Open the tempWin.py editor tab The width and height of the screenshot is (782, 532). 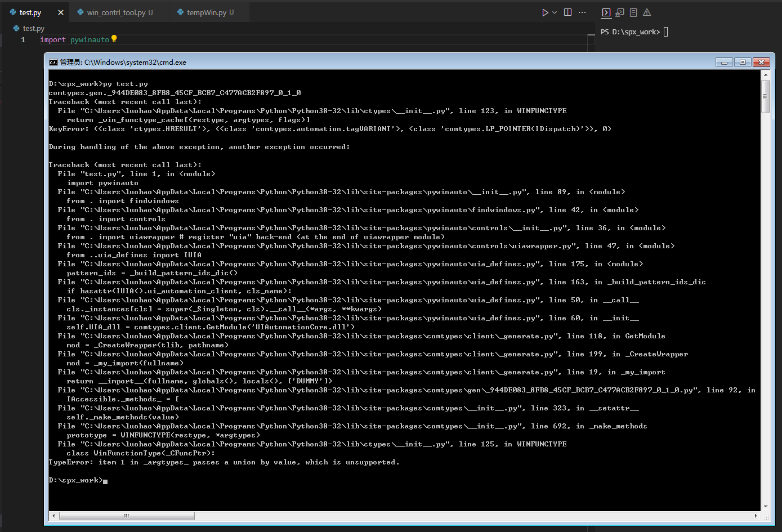[x=207, y=12]
